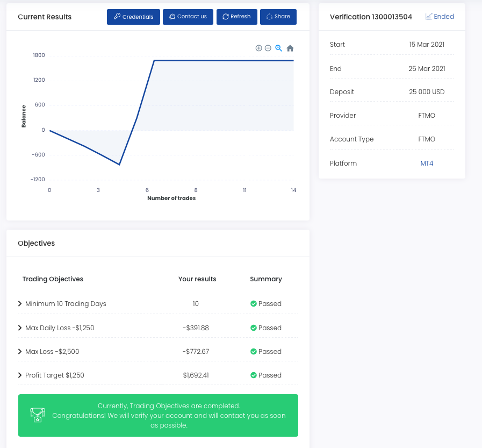This screenshot has height=448, width=482.
Task: Select the magnifier selection zoom tool
Action: pos(278,48)
